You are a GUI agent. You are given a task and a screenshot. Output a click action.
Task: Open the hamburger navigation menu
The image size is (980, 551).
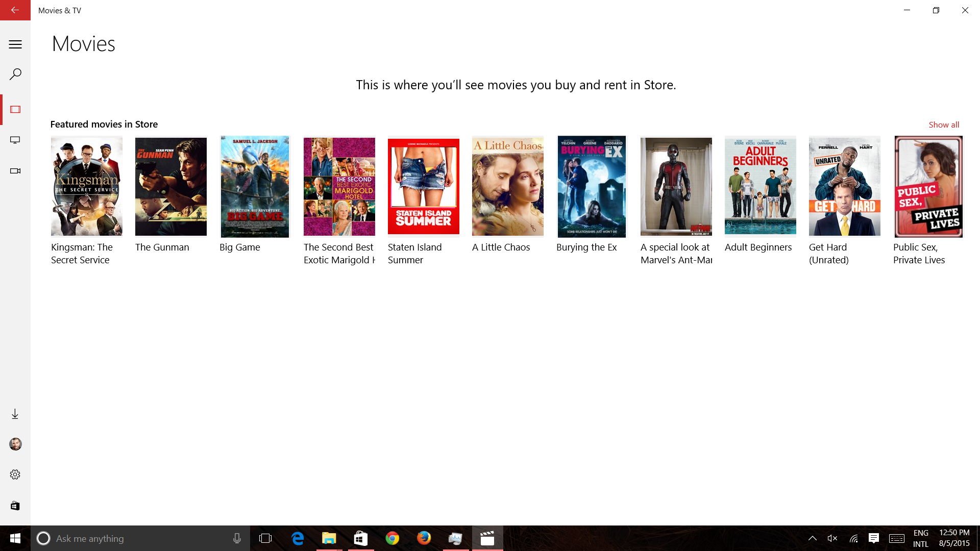tap(15, 44)
